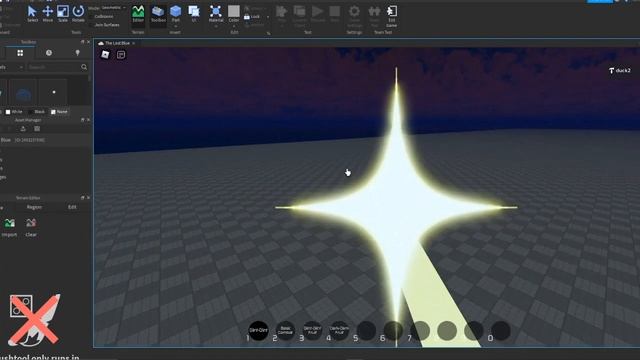Click the Toolbox search field

53,67
